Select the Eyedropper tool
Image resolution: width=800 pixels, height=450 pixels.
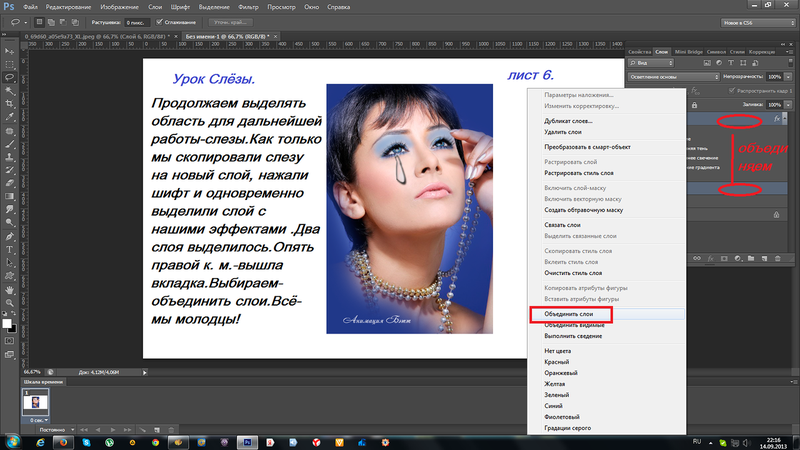coord(9,116)
